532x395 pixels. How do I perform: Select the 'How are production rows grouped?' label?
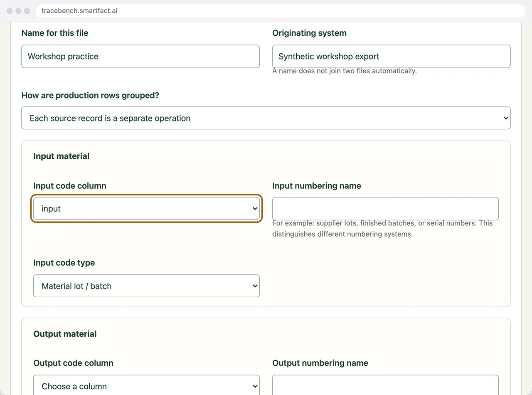pyautogui.click(x=90, y=95)
